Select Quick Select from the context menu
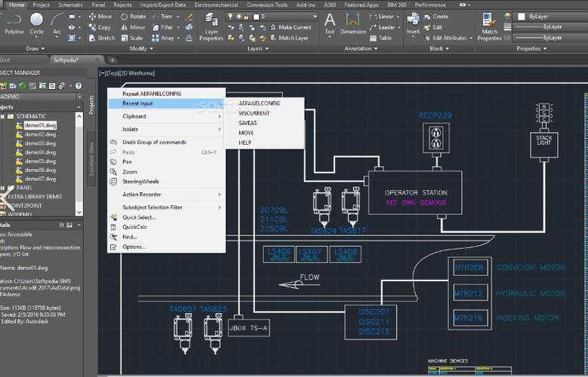The image size is (588, 377). 139,217
